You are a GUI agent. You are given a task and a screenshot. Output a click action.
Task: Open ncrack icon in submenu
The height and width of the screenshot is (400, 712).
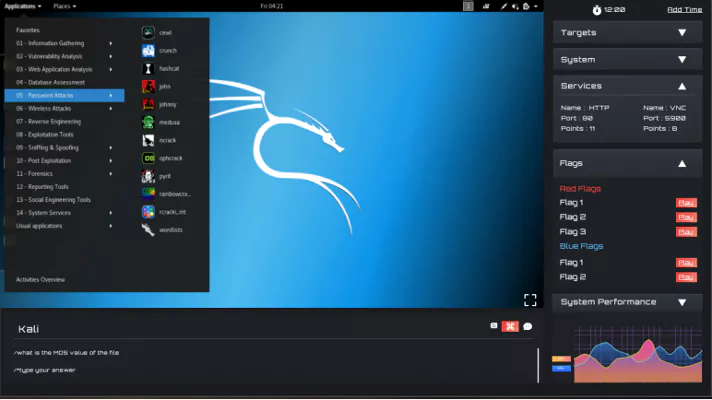148,140
